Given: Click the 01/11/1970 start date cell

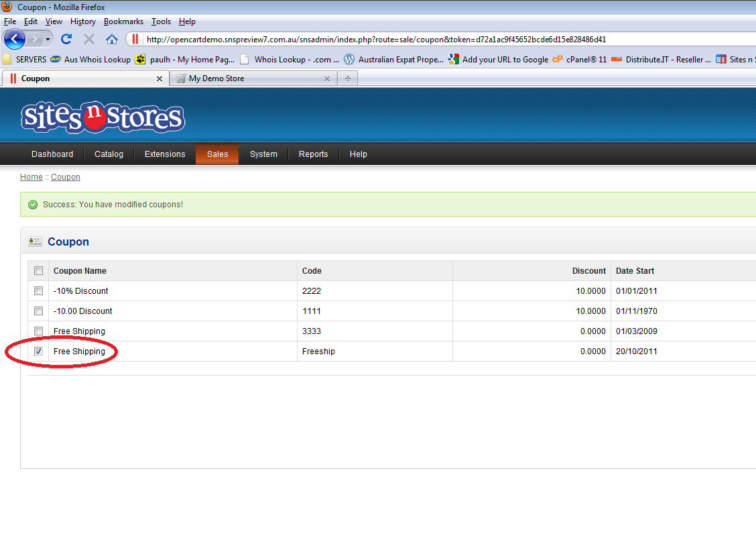Looking at the screenshot, I should coord(683,311).
